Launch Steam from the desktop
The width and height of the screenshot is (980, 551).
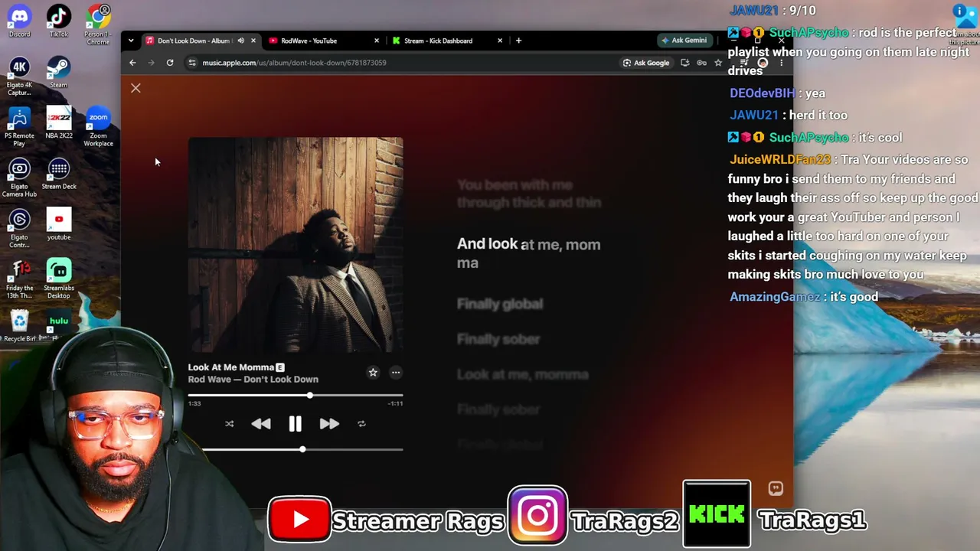[59, 71]
